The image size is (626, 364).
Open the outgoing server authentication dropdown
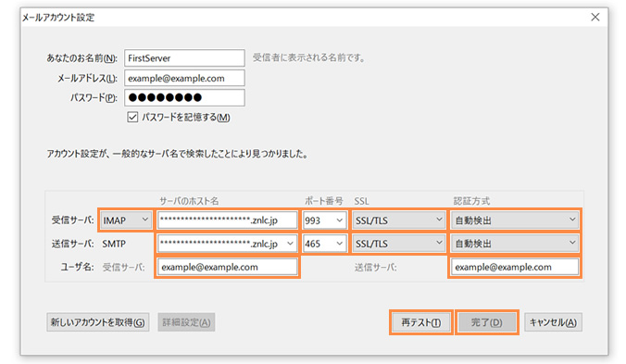(515, 244)
